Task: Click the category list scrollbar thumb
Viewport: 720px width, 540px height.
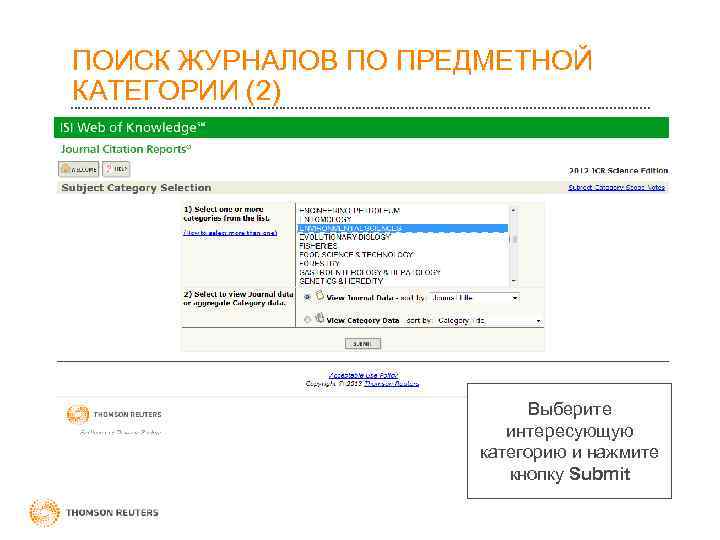Action: point(514,239)
